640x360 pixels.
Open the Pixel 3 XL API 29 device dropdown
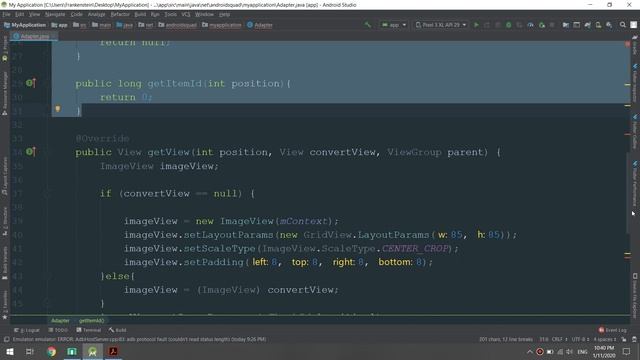pos(441,25)
